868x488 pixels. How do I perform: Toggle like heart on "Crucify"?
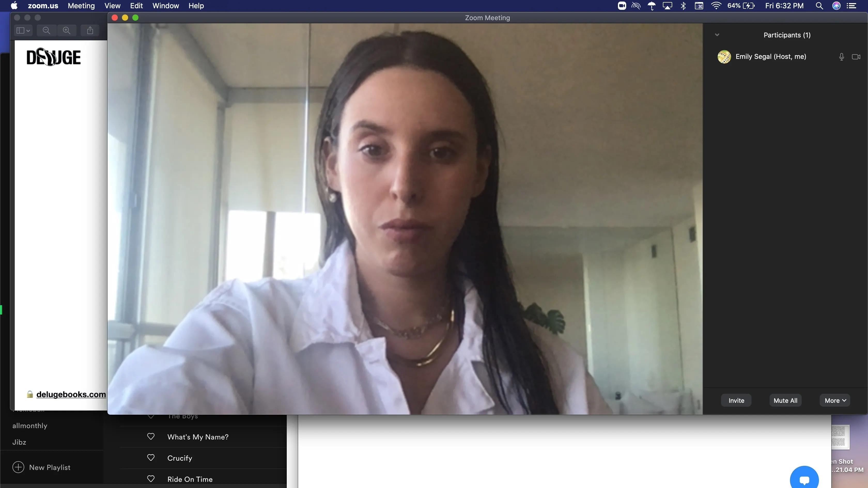pyautogui.click(x=151, y=458)
